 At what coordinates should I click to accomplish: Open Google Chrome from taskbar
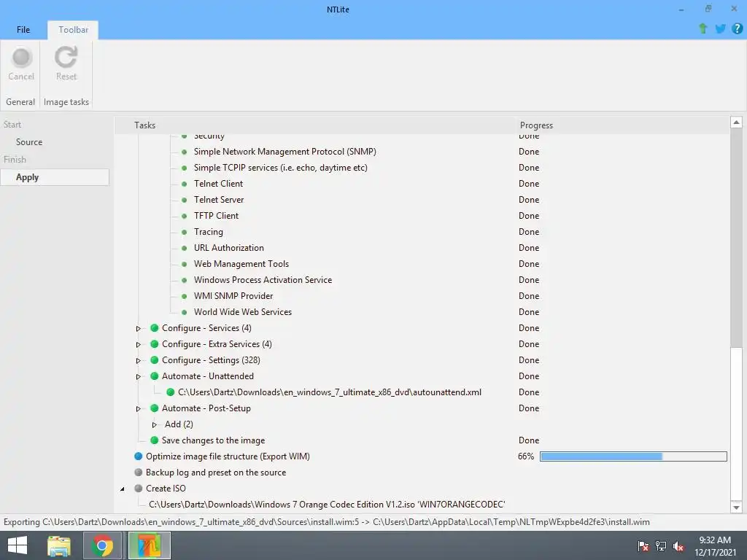click(102, 545)
